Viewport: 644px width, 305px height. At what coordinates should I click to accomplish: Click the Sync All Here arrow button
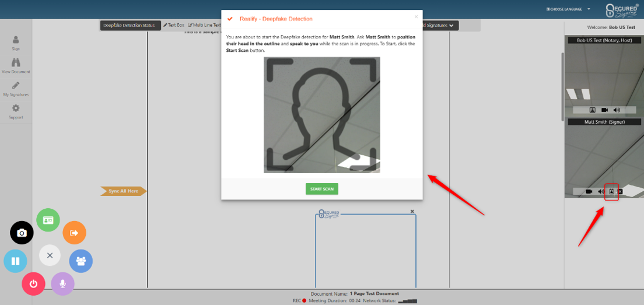coord(123,191)
